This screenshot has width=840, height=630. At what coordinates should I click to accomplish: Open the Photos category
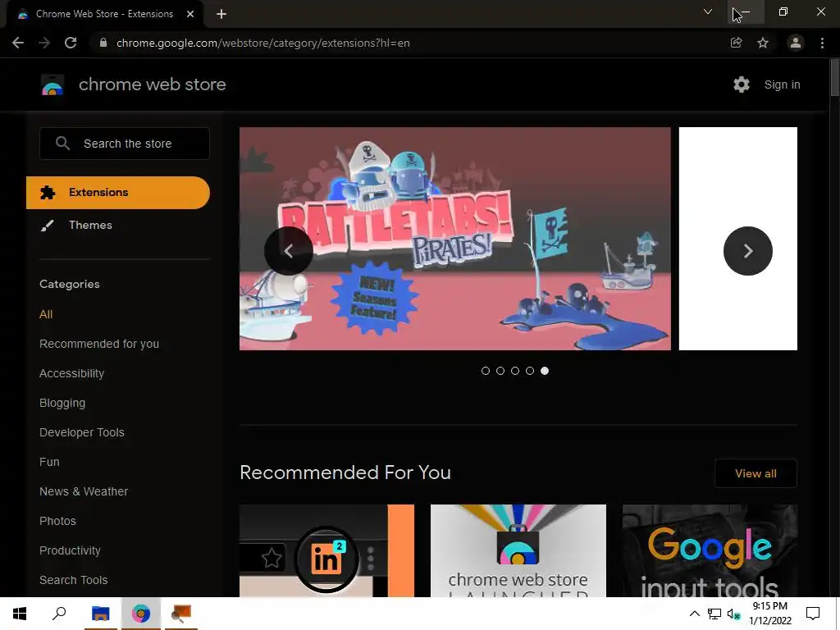58,521
